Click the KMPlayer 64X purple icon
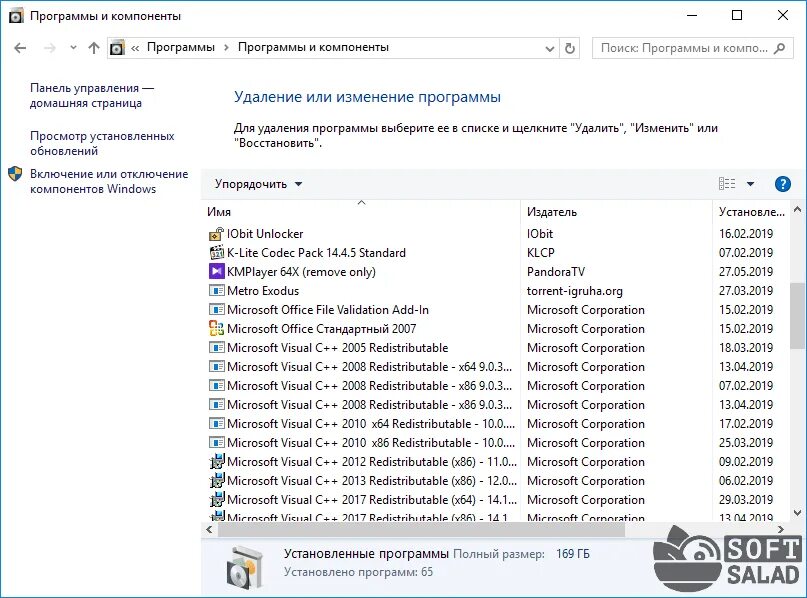Image resolution: width=807 pixels, height=598 pixels. pyautogui.click(x=217, y=271)
